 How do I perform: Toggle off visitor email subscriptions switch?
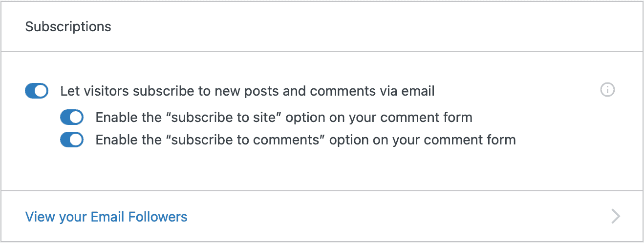tap(37, 91)
